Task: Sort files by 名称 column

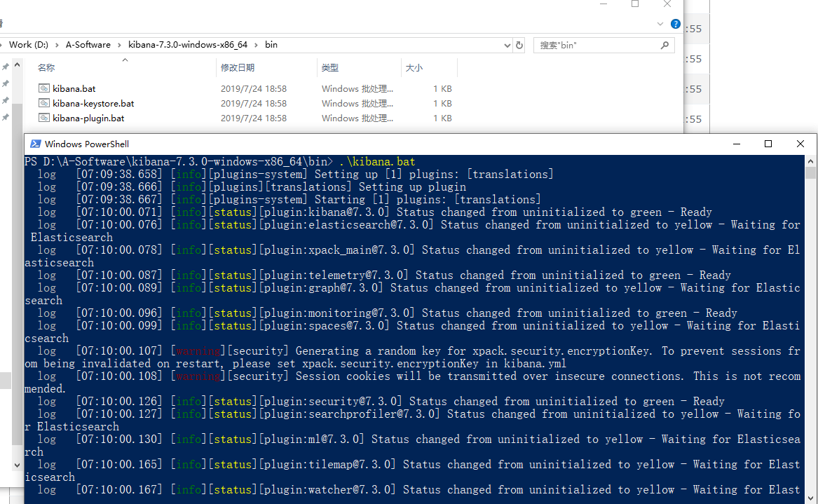Action: click(46, 68)
